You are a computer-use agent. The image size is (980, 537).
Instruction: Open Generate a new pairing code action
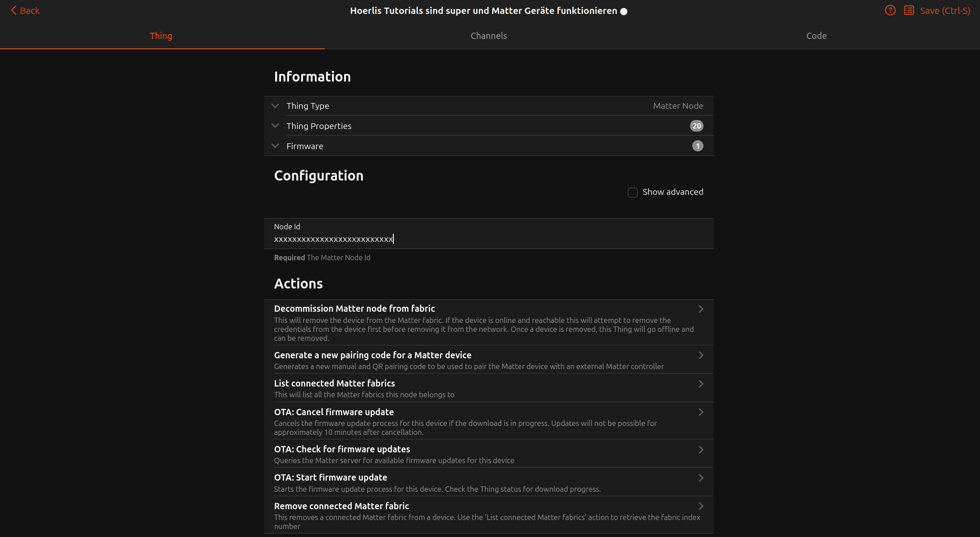pyautogui.click(x=489, y=360)
